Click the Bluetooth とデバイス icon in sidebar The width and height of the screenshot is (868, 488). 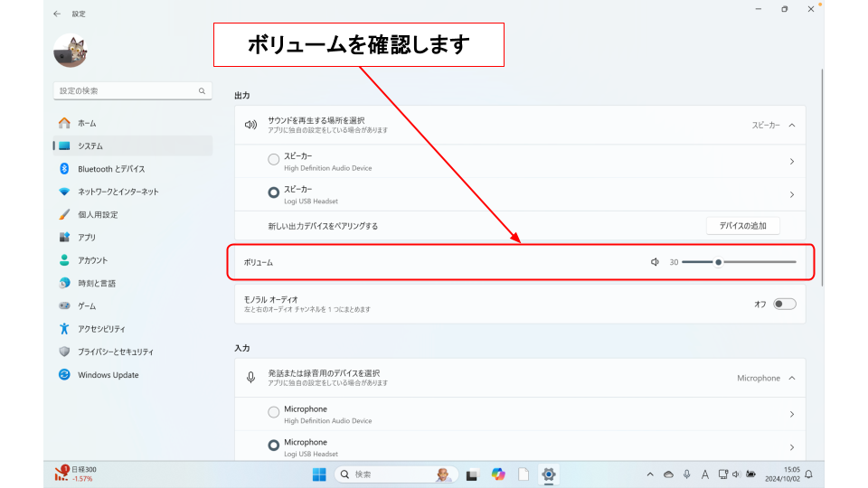pyautogui.click(x=64, y=169)
